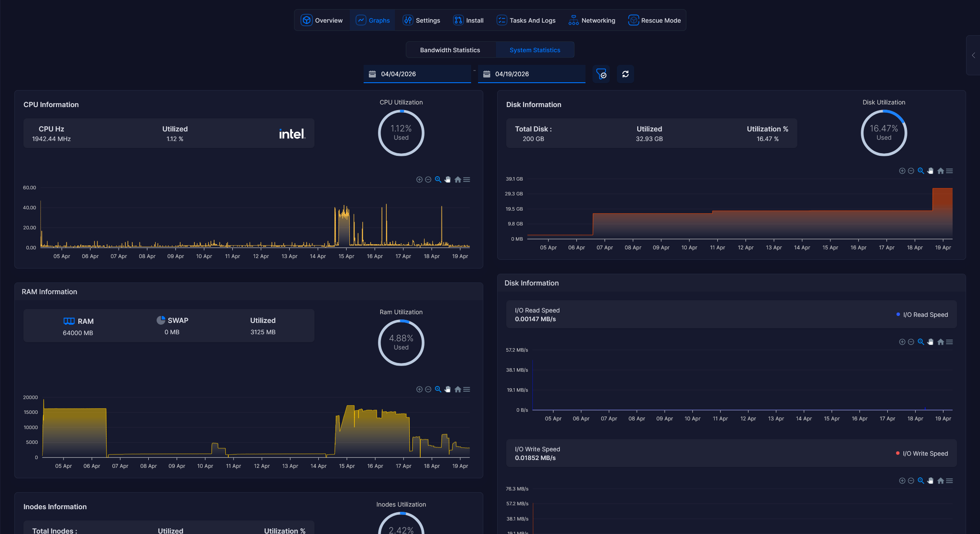Zoom out on the CPU chart
Image resolution: width=980 pixels, height=534 pixels.
coord(428,180)
